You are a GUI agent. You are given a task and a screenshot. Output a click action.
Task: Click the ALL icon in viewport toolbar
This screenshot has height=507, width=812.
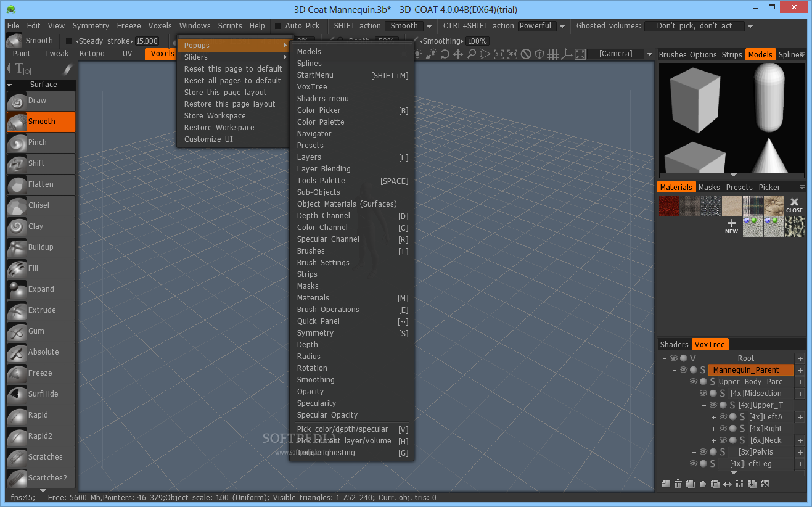[x=499, y=54]
